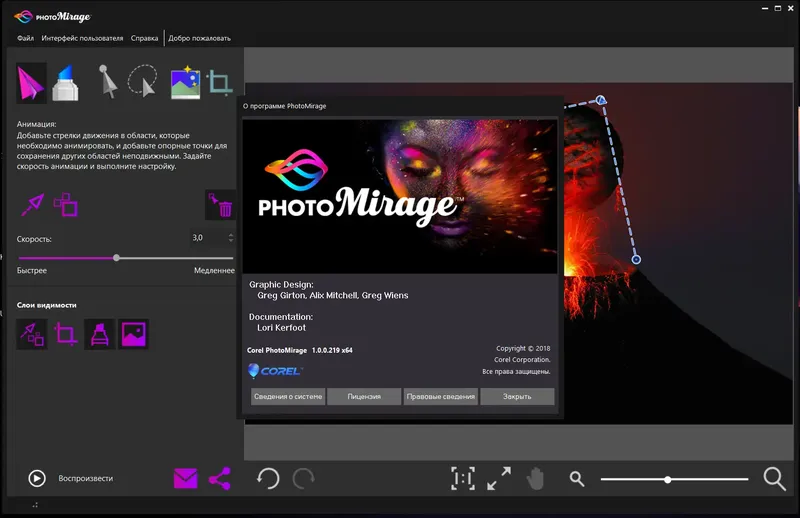Viewport: 800px width, 518px height.
Task: Fit image to window icon
Action: tap(499, 479)
